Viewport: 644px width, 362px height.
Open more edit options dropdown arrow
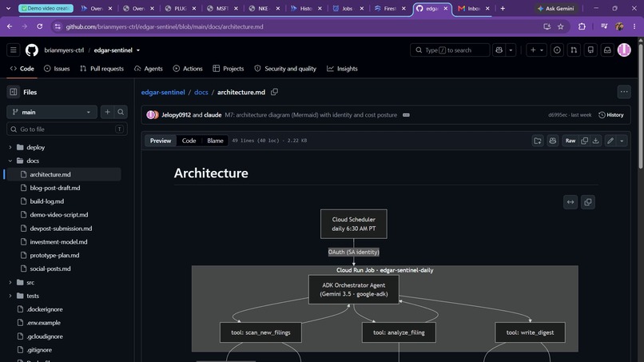622,141
